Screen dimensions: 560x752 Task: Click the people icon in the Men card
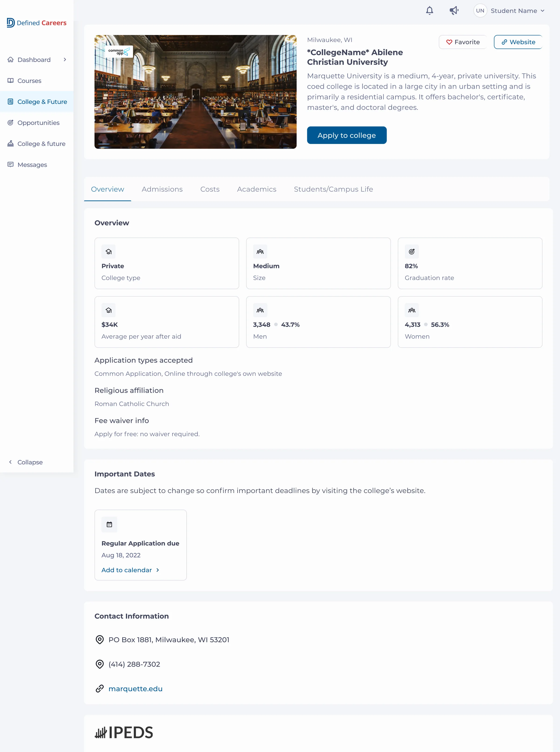pyautogui.click(x=260, y=310)
